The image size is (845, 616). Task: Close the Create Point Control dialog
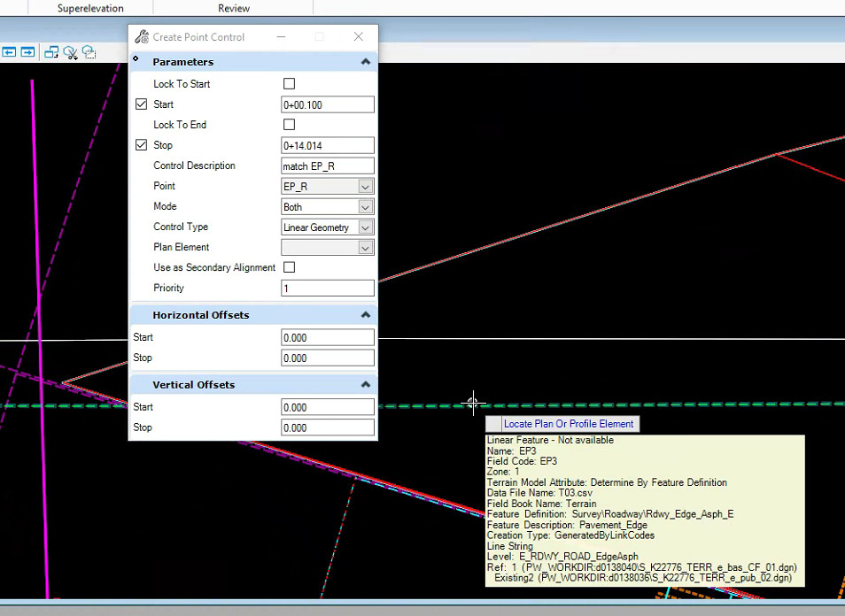pyautogui.click(x=358, y=37)
